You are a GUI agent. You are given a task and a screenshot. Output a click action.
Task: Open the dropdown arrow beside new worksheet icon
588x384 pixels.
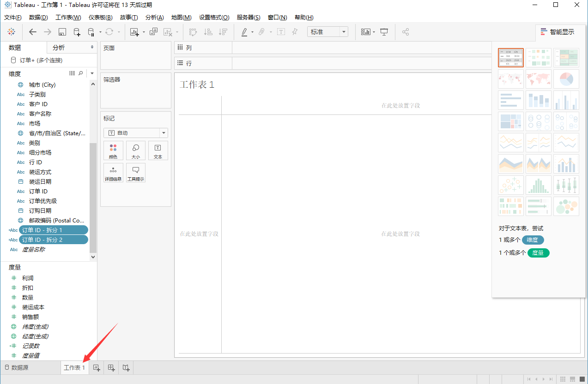(x=143, y=32)
